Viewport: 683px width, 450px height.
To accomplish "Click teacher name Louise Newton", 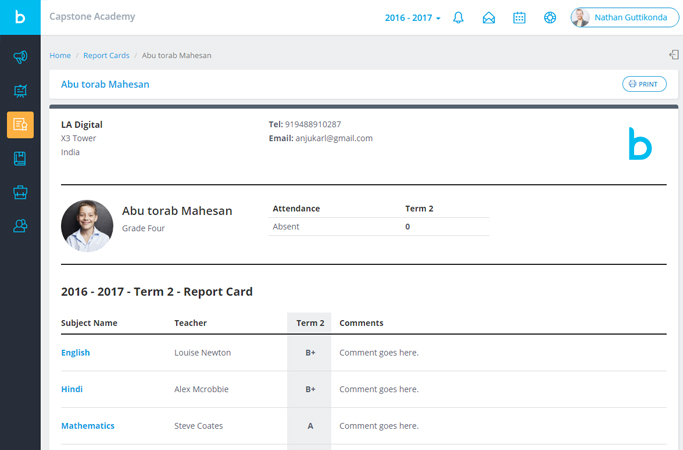I will pos(203,352).
